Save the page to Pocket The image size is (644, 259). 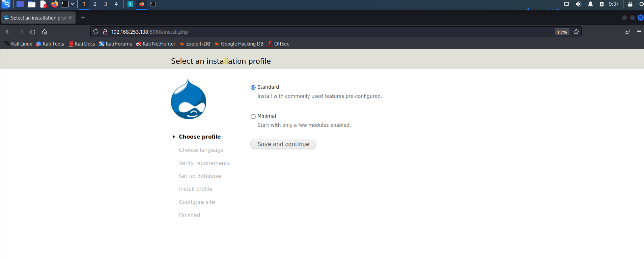pyautogui.click(x=627, y=32)
